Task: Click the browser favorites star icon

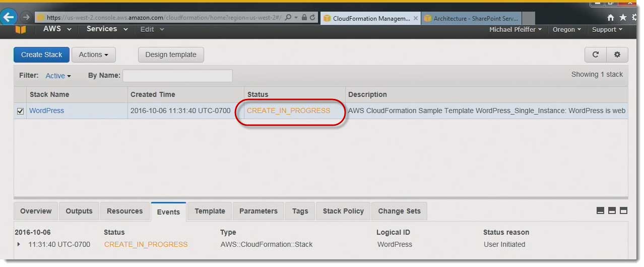Action: click(x=623, y=18)
